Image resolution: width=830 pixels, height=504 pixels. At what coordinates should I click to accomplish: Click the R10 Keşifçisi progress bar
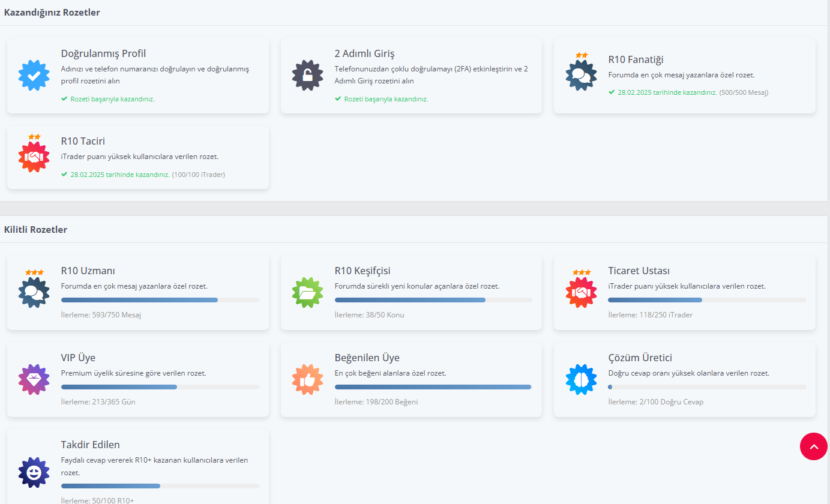[434, 299]
